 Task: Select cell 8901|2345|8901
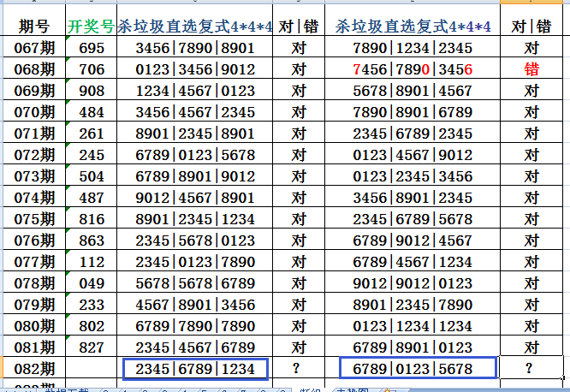point(195,134)
